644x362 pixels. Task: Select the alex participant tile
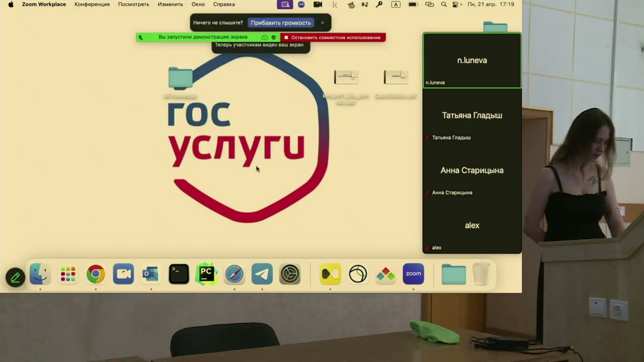tap(472, 225)
